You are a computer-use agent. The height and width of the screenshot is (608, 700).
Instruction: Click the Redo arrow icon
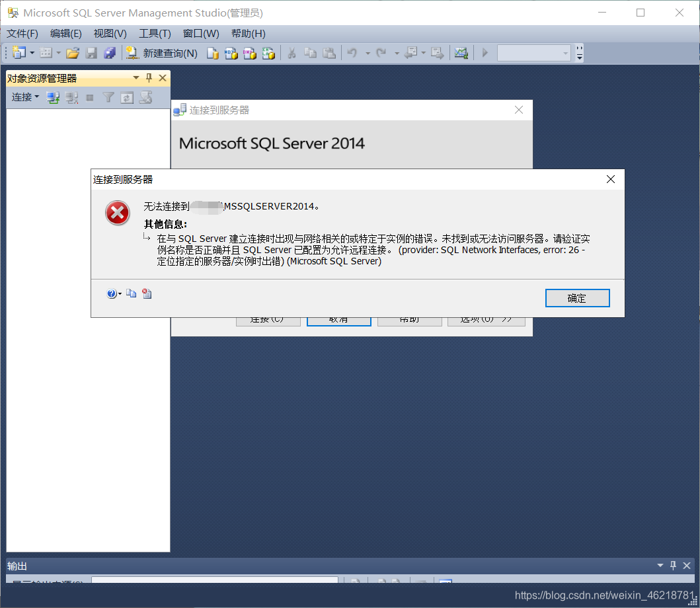pos(381,53)
